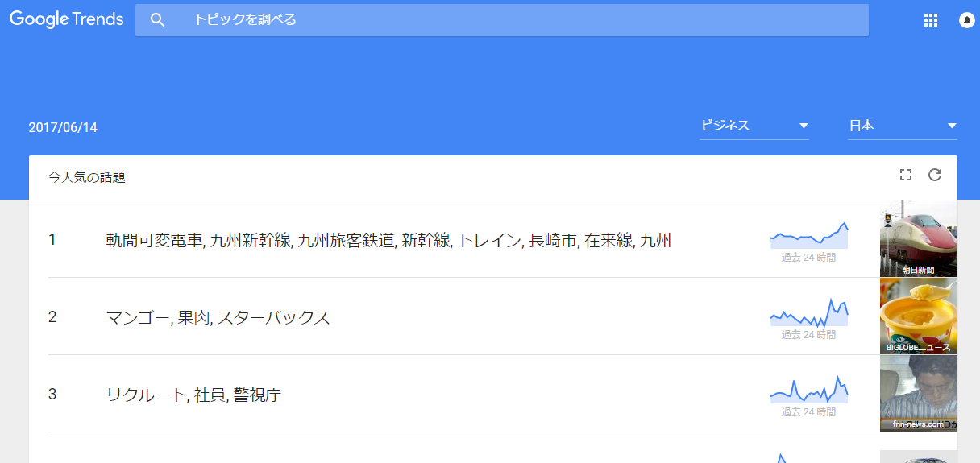
Task: Click the sparkline chart for マンゴー story
Action: click(x=808, y=313)
